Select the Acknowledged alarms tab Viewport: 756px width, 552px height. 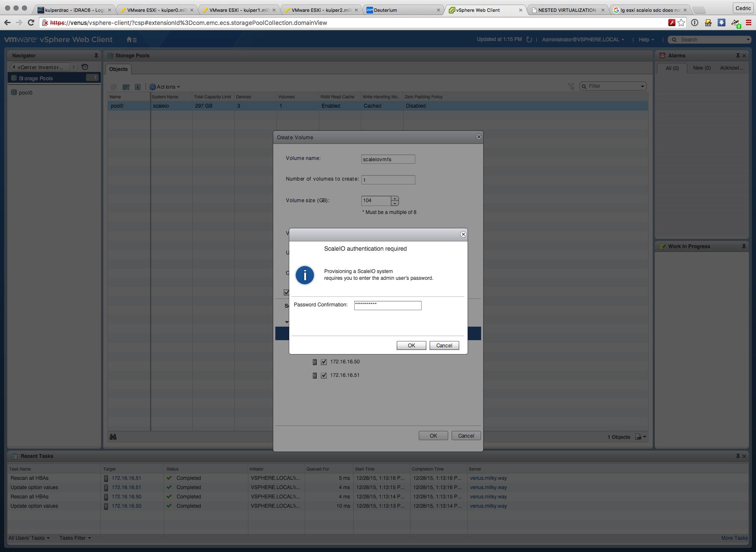732,68
